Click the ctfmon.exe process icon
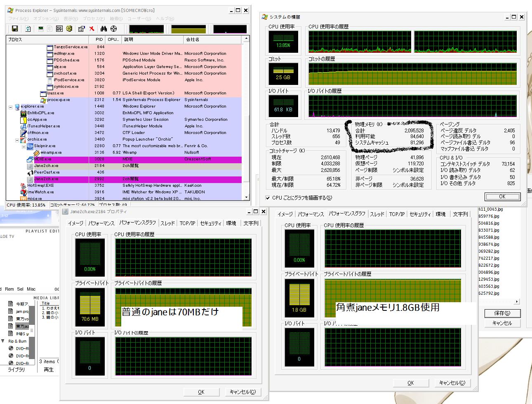532x404 pixels. (x=24, y=133)
